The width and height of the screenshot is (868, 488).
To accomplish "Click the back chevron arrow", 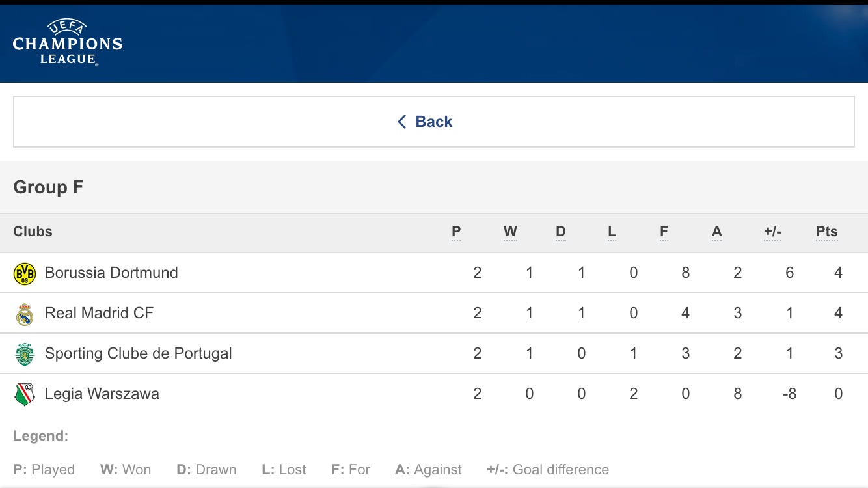I will click(x=402, y=122).
